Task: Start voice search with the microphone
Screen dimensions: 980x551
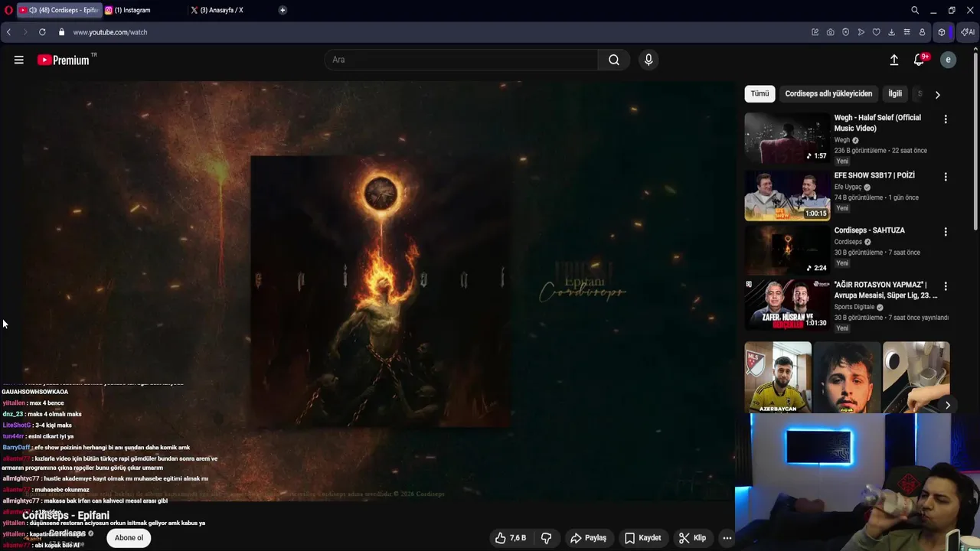Action: (648, 60)
